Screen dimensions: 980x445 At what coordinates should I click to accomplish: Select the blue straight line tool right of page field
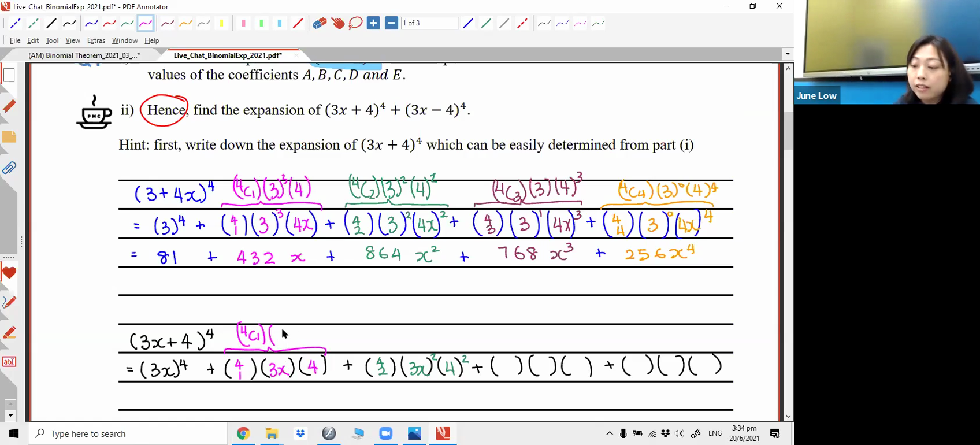coord(468,24)
